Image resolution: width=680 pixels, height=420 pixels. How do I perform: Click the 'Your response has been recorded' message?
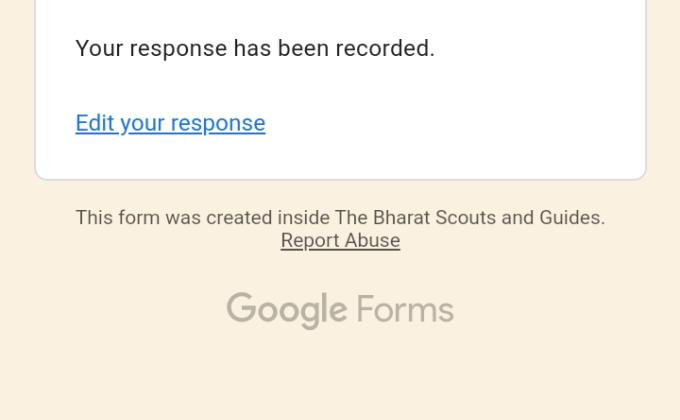[x=255, y=48]
